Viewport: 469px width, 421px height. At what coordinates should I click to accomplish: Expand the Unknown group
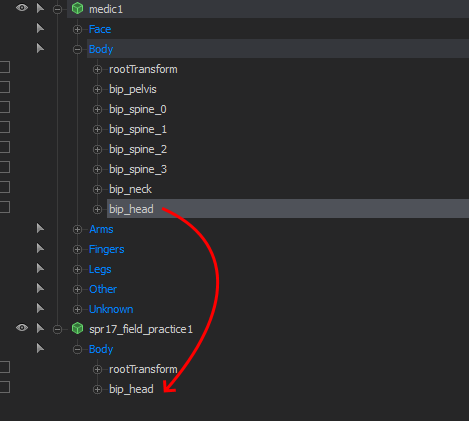click(x=77, y=310)
